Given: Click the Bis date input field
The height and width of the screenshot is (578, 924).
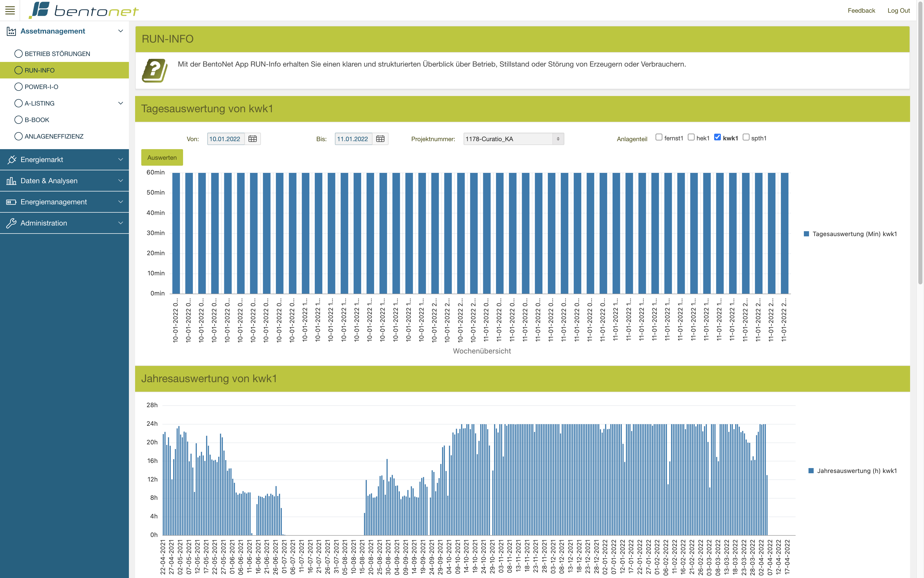Looking at the screenshot, I should pyautogui.click(x=353, y=139).
